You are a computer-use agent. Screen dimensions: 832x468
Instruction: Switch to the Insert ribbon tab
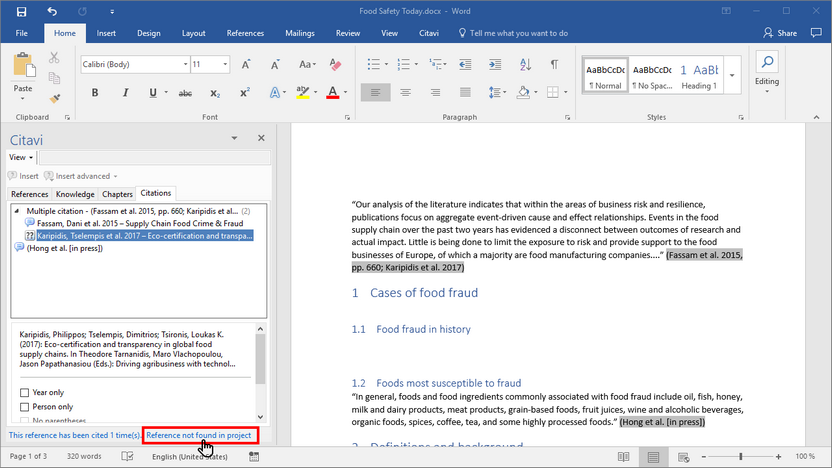106,33
